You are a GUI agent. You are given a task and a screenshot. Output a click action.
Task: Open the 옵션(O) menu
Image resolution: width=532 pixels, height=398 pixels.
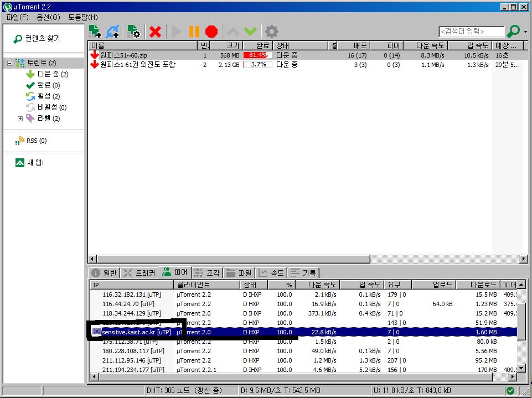click(48, 17)
